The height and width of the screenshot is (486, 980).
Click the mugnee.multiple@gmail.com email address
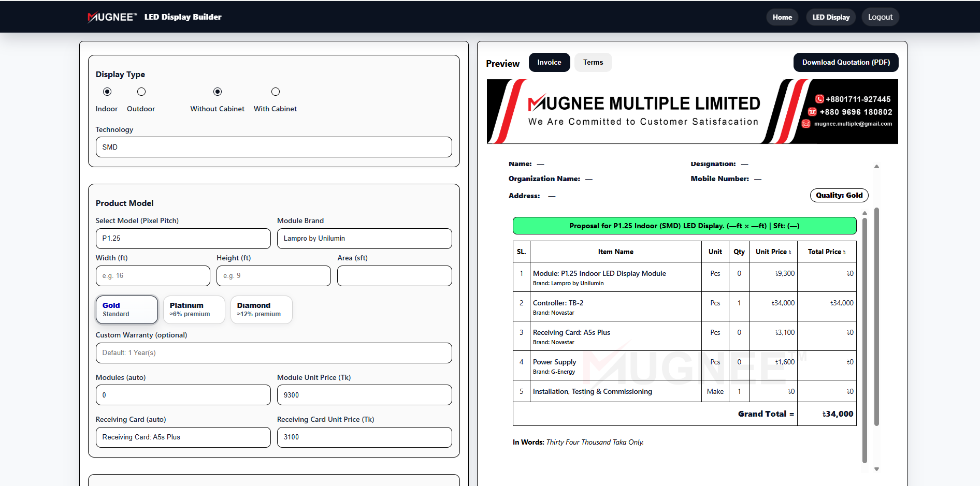(853, 124)
